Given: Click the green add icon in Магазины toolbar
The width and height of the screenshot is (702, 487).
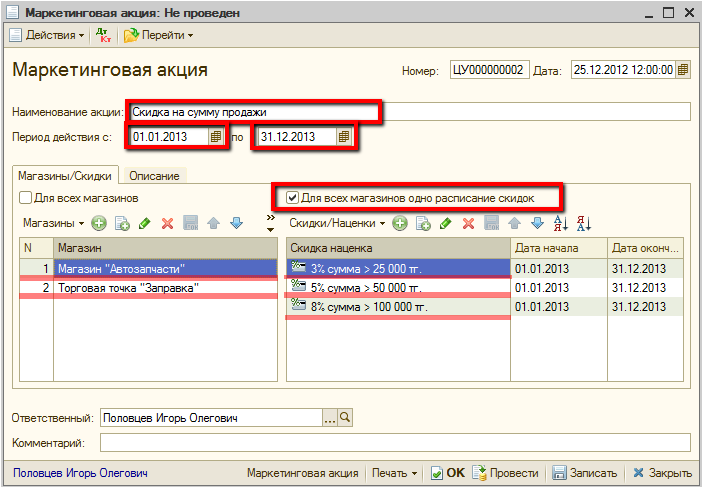Looking at the screenshot, I should [x=99, y=223].
